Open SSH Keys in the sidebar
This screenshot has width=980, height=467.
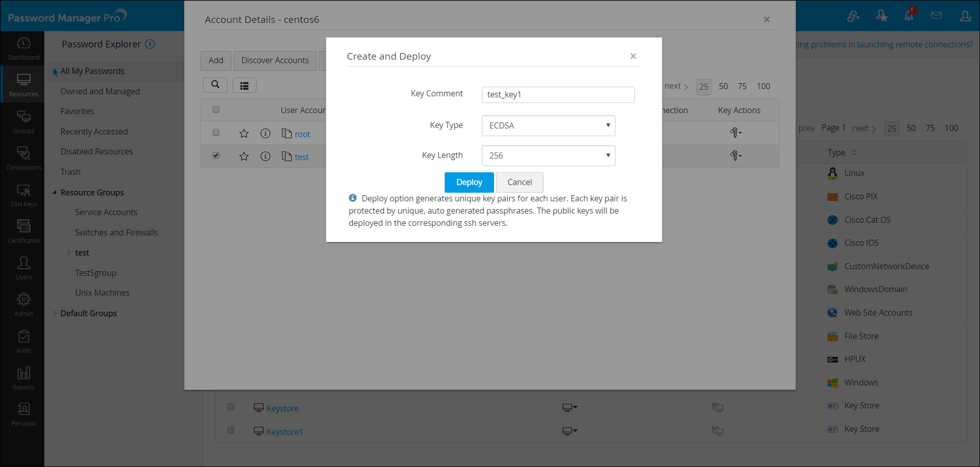(x=23, y=196)
